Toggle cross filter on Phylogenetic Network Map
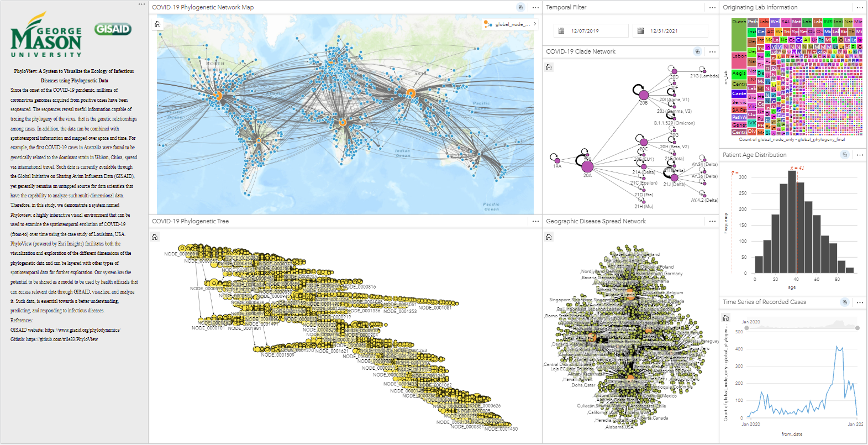Screen dimensions: 868x445 [520, 7]
